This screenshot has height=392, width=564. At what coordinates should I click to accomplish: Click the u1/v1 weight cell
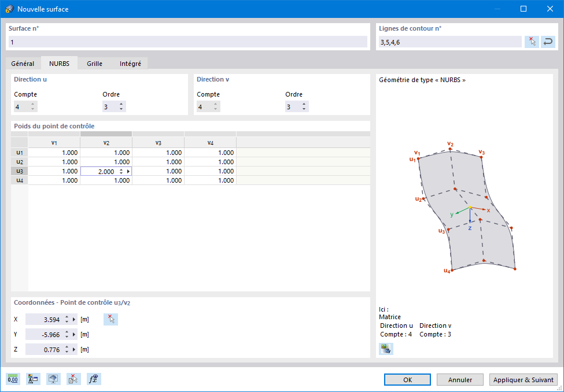coord(54,153)
